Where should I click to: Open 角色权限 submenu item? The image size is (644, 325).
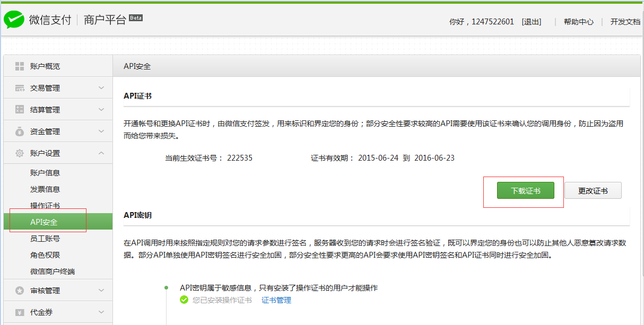45,255
